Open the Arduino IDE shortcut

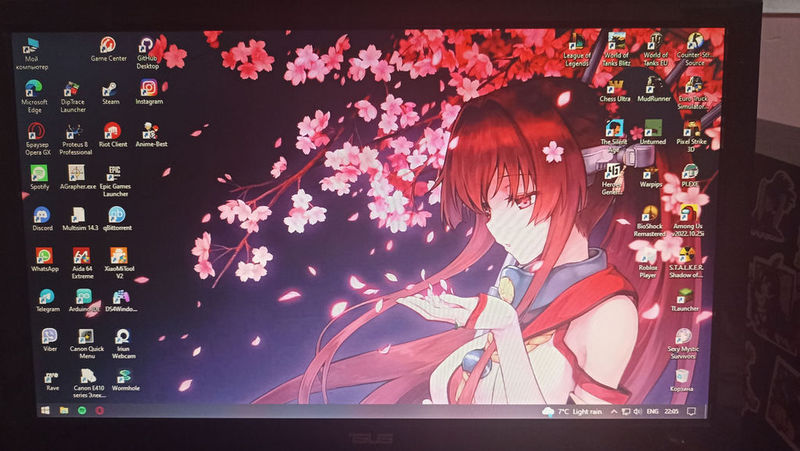[84, 300]
